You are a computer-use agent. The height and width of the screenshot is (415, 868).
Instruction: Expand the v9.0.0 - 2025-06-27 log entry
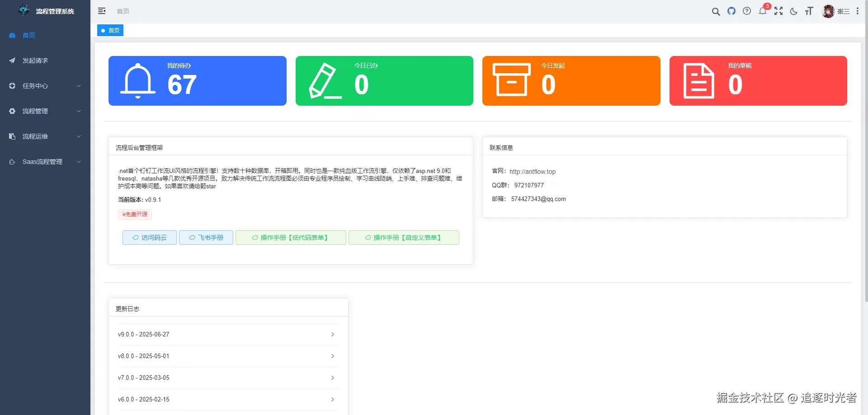[x=228, y=335]
